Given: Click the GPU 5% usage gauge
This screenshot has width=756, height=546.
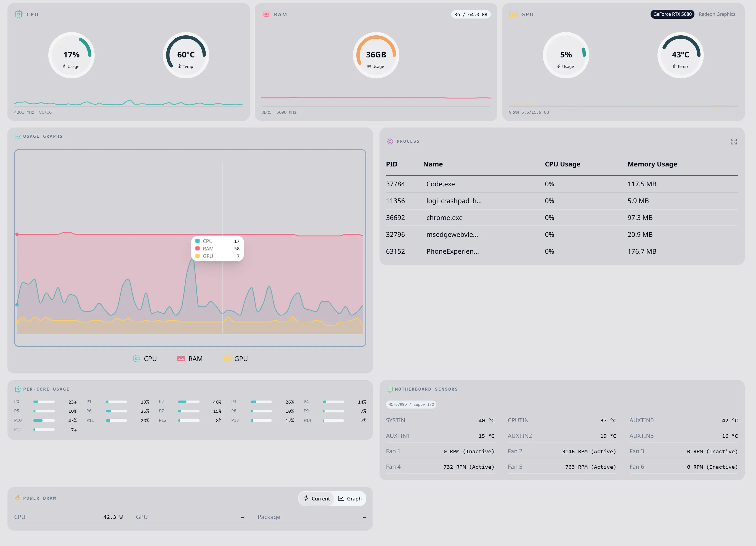Looking at the screenshot, I should pyautogui.click(x=566, y=55).
